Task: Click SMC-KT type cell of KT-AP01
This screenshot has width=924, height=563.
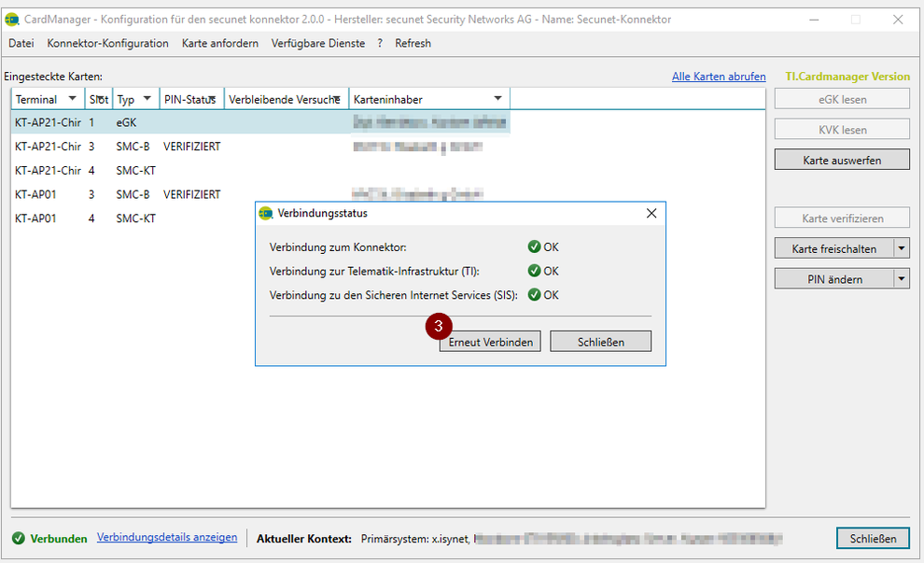Action: [x=135, y=218]
